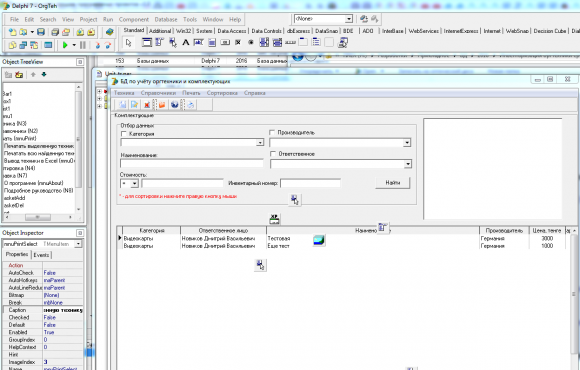This screenshot has height=370, width=580.
Task: Toggle the Производитель checkbox
Action: tap(272, 132)
